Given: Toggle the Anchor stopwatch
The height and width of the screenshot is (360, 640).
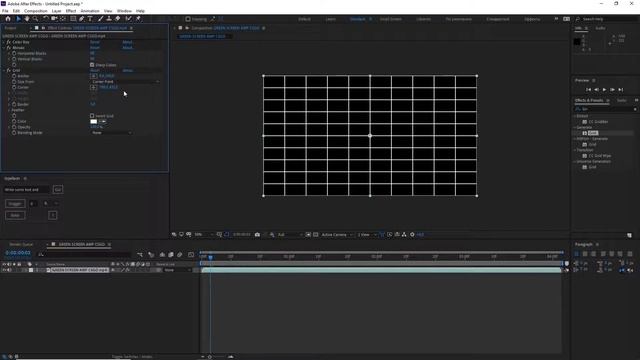Looking at the screenshot, I should pyautogui.click(x=14, y=76).
